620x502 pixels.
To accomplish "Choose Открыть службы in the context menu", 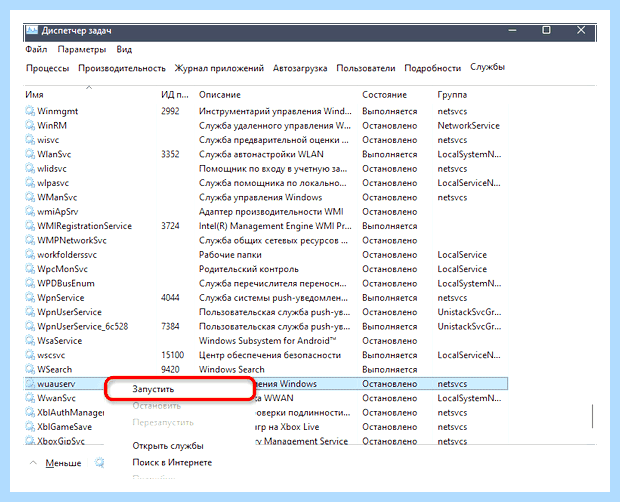I will click(168, 446).
